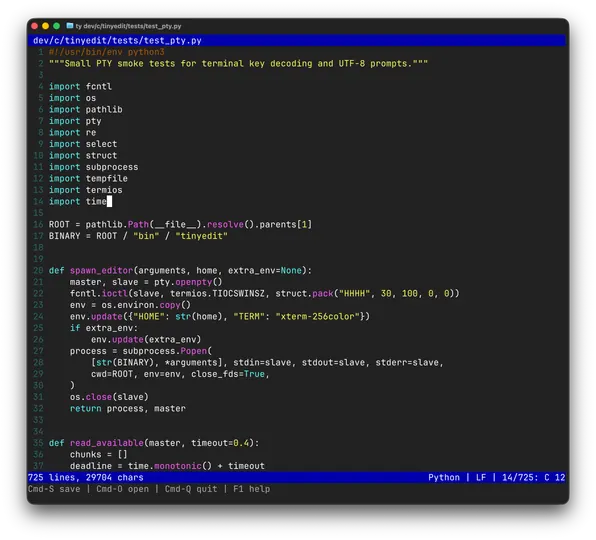Click the 'if extra_env:' line
The width and height of the screenshot is (596, 540).
click(104, 328)
